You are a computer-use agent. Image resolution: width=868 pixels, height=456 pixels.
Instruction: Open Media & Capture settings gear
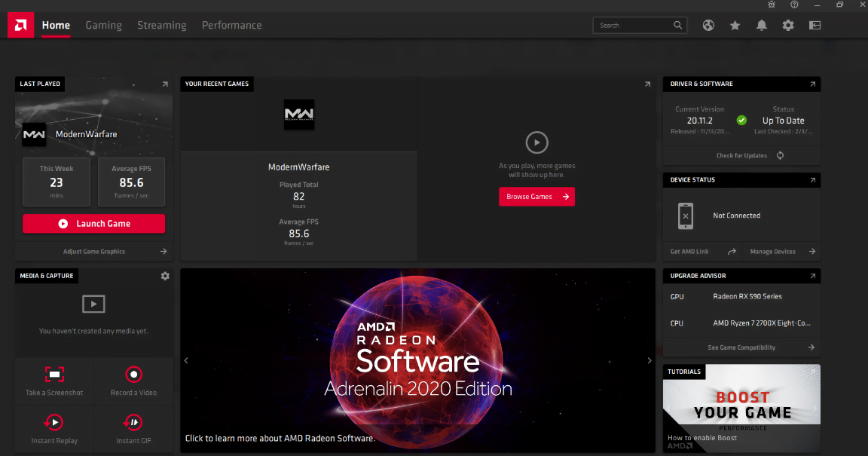(x=165, y=276)
